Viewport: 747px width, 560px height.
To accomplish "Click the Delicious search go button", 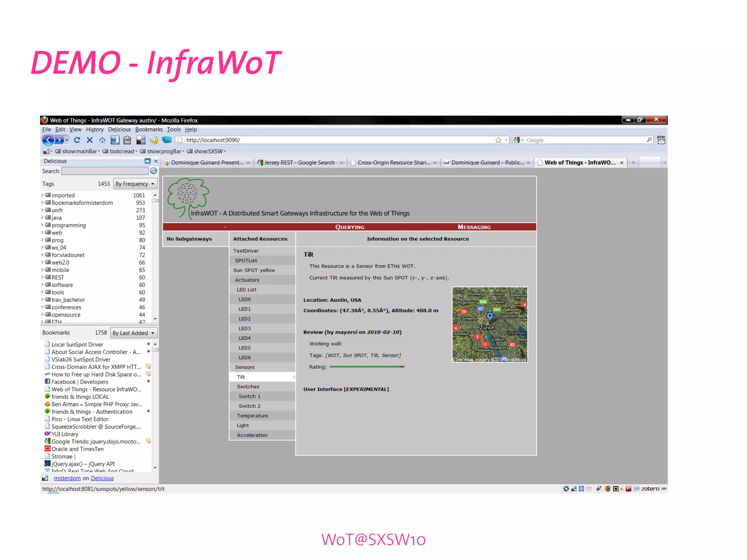I will [154, 171].
